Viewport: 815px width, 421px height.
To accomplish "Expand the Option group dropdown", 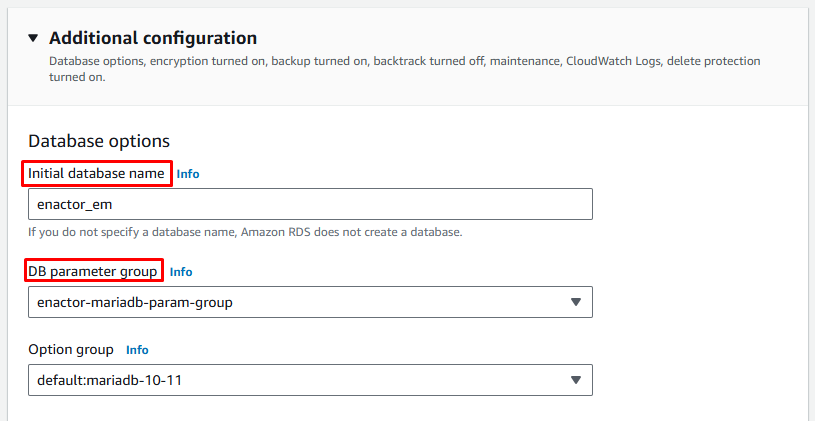I will click(x=310, y=380).
